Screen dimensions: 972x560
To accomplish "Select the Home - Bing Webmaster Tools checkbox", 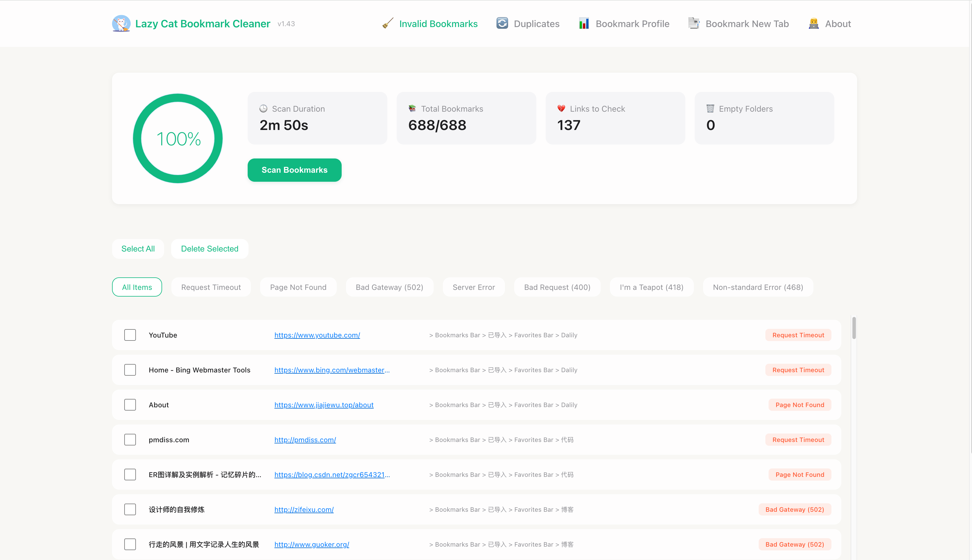I will (x=130, y=370).
